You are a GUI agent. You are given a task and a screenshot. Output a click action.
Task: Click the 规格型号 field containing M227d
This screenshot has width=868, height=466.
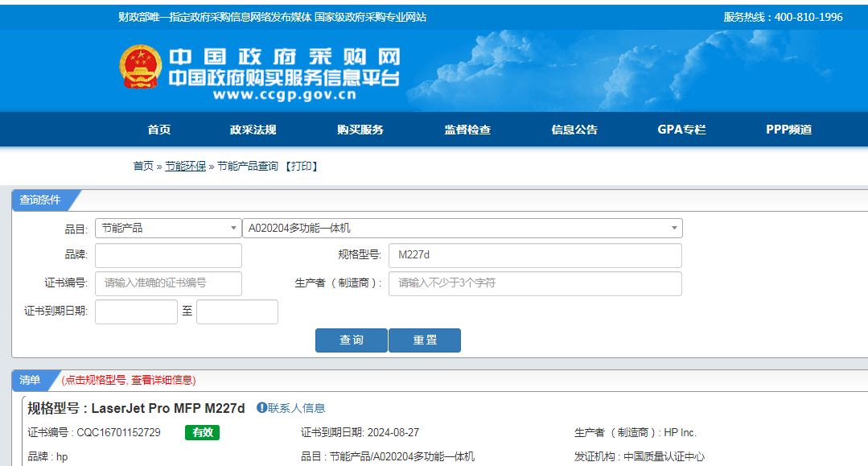pos(535,255)
